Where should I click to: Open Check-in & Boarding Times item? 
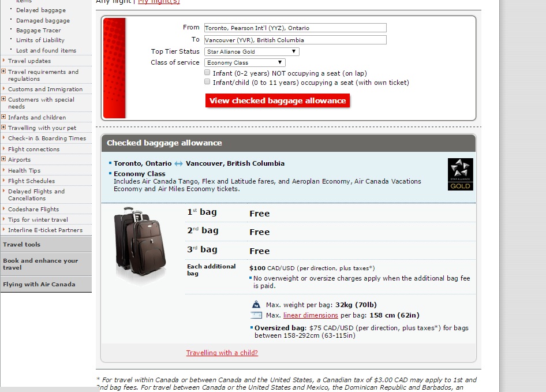pos(47,139)
